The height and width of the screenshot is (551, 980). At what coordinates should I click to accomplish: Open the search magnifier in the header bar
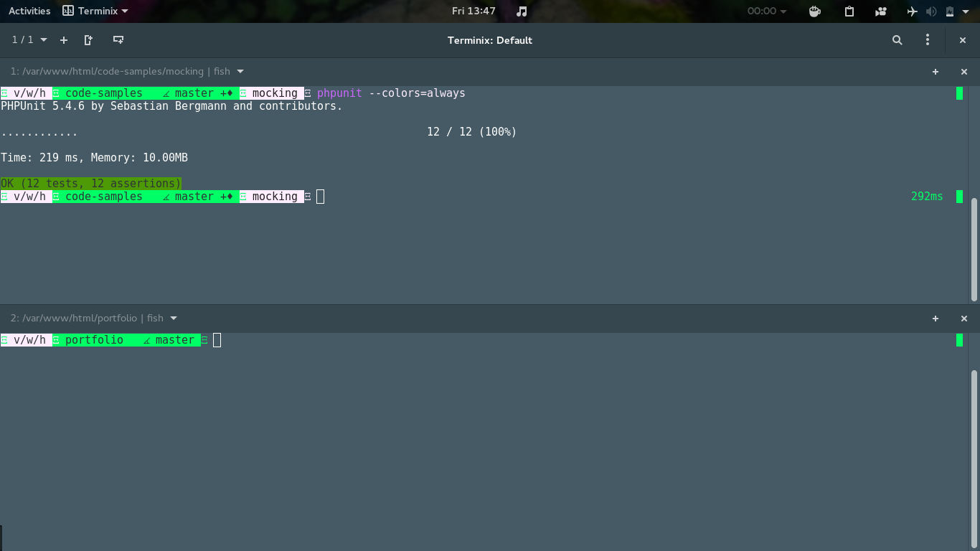897,40
